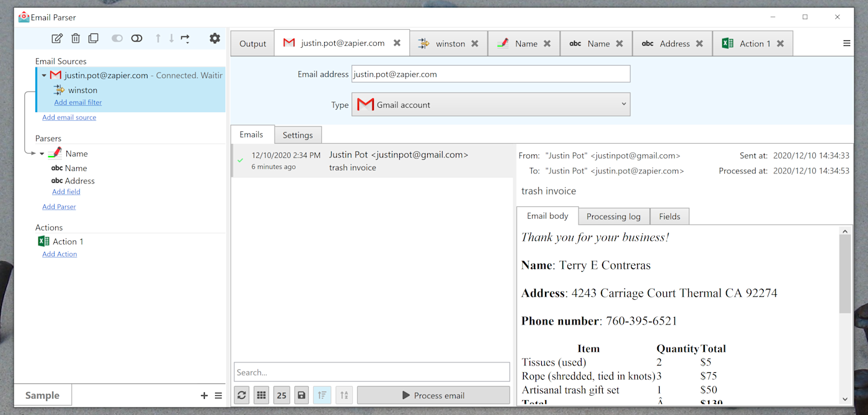Open the tab list hamburger menu
Viewport: 868px width, 415px height.
click(847, 43)
